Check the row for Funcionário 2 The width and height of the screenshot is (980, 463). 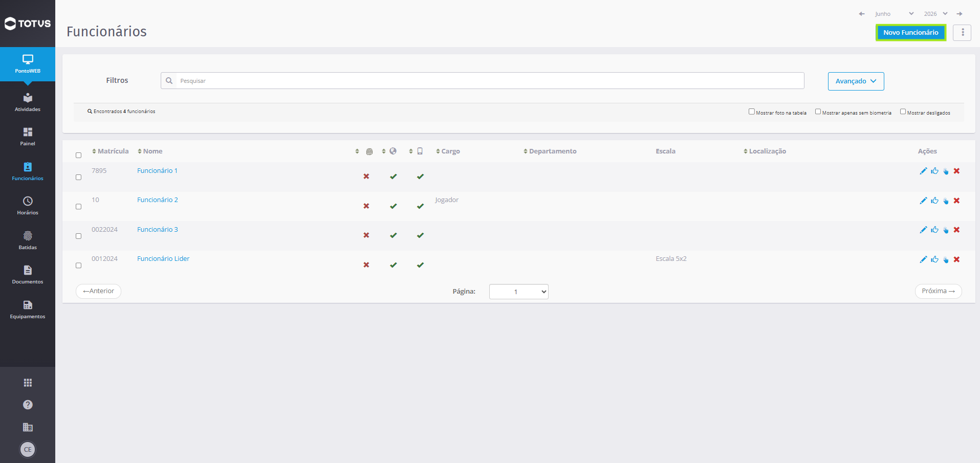pos(78,207)
